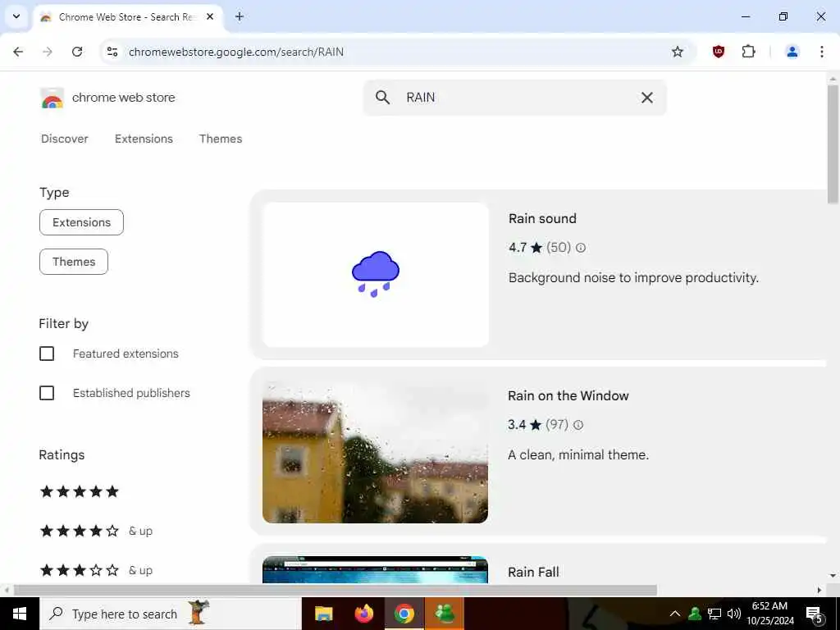Switch to the Extensions tab
Image resolution: width=840 pixels, height=630 pixels.
pos(144,139)
